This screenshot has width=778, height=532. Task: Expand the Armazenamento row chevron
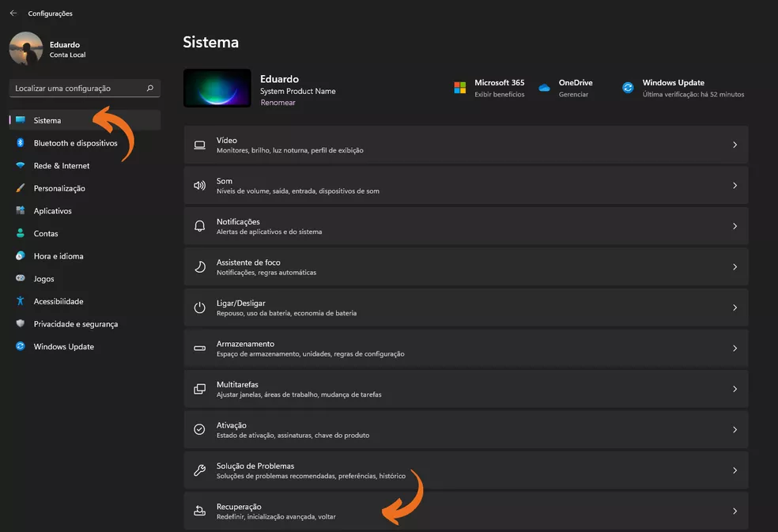735,349
